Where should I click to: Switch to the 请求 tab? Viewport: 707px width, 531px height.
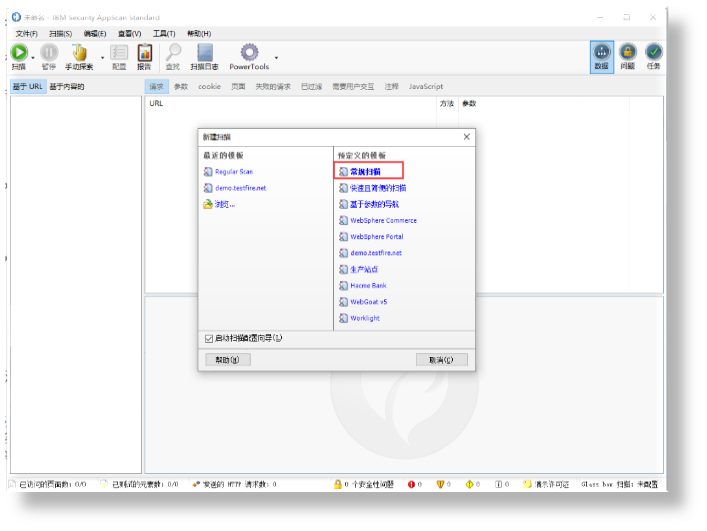(156, 87)
